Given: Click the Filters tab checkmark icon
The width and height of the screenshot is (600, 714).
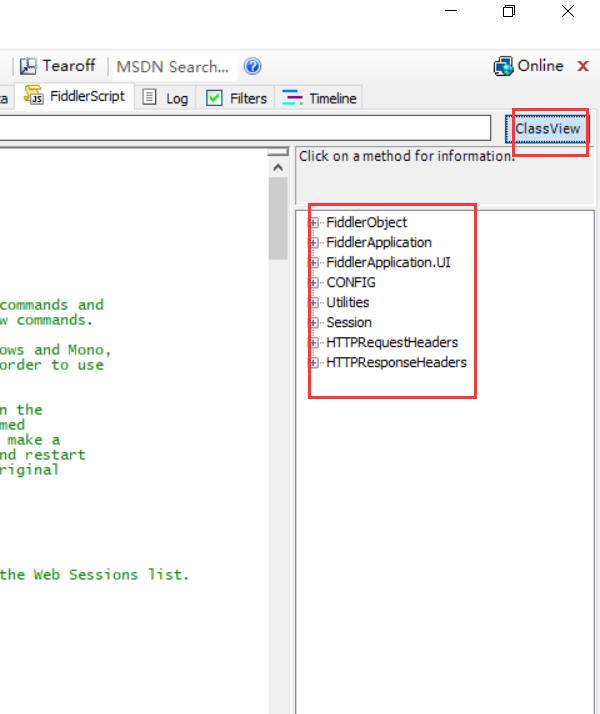Looking at the screenshot, I should click(x=214, y=98).
